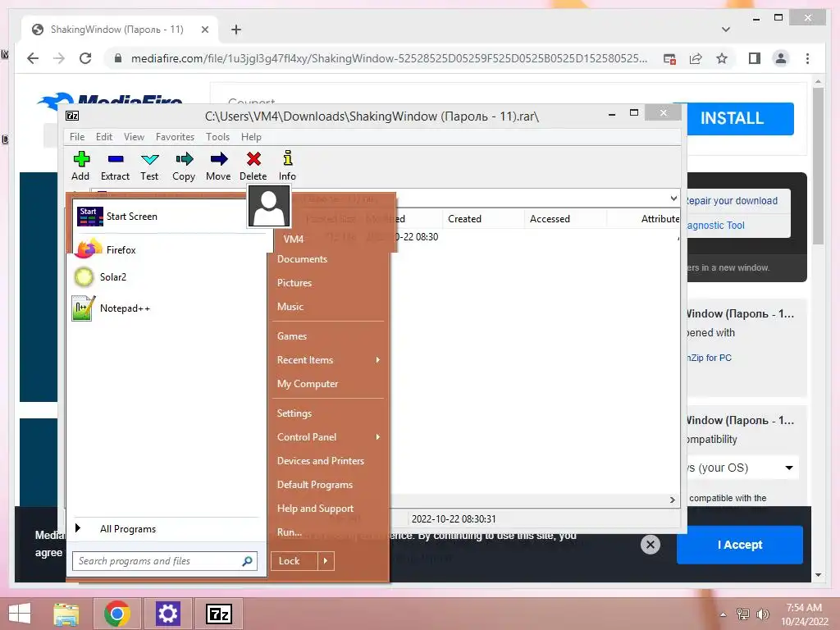Click the red Delete icon
The height and width of the screenshot is (630, 840).
[x=253, y=166]
